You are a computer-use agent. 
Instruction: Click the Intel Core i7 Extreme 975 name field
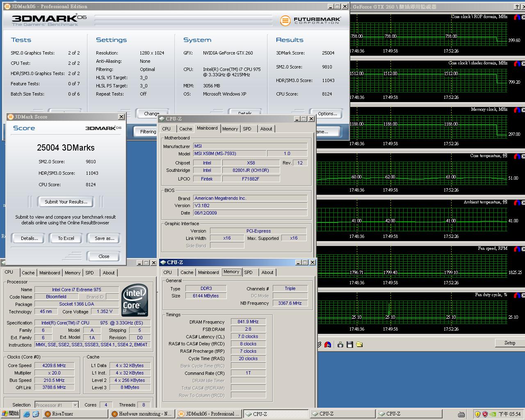[77, 290]
